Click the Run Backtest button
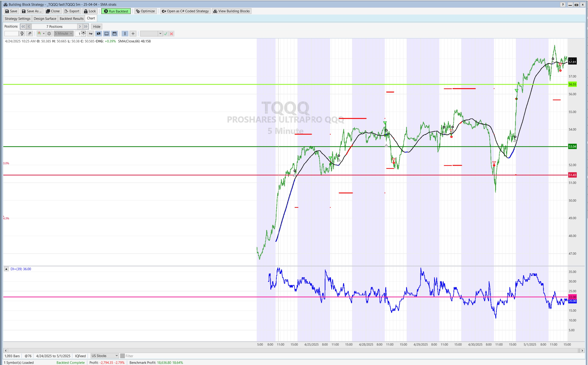This screenshot has height=365, width=588. (116, 11)
